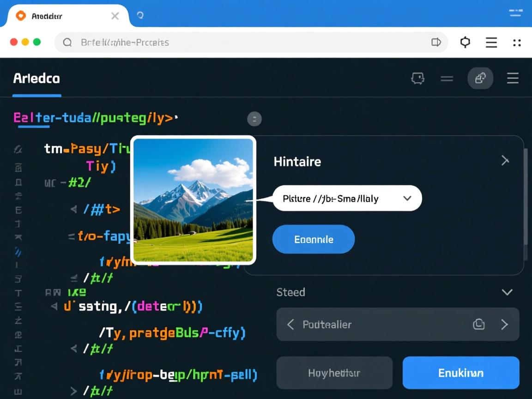Viewport: 532px width, 399px height.
Task: Open the browser hamburger menu icon
Action: point(491,42)
